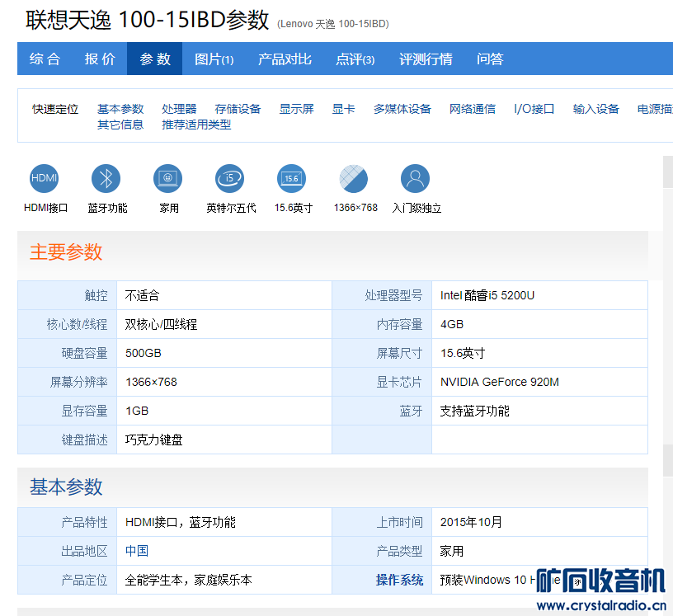Click the 15.6英寸 screen size icon
Viewport: 673px width, 616px height.
point(291,179)
